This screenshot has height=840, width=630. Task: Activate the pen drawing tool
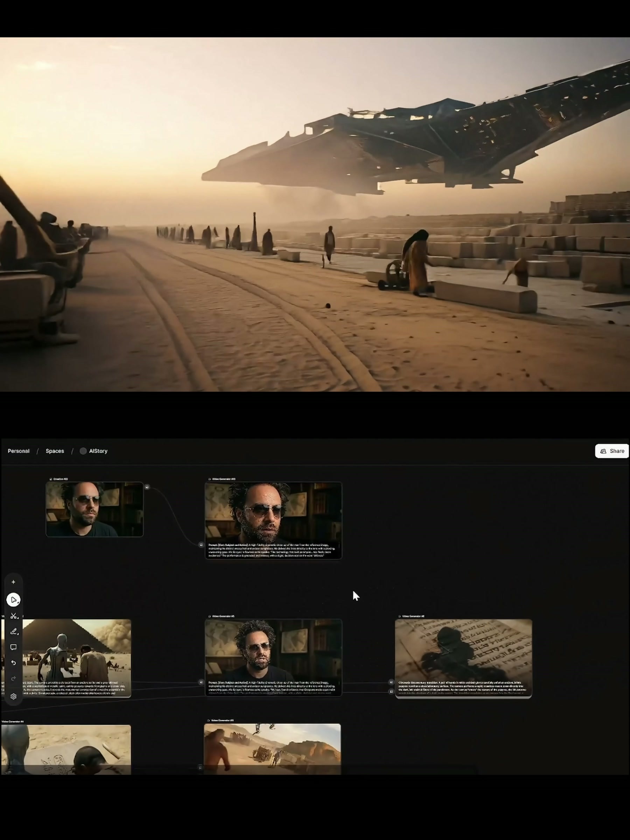point(13,631)
